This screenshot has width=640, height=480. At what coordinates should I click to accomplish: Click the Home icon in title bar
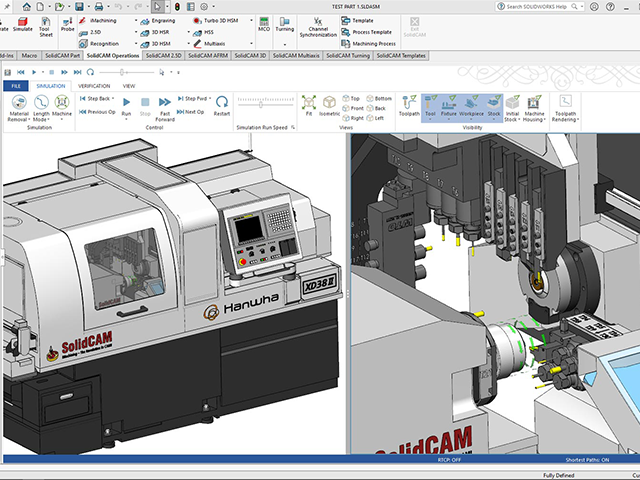(x=27, y=7)
